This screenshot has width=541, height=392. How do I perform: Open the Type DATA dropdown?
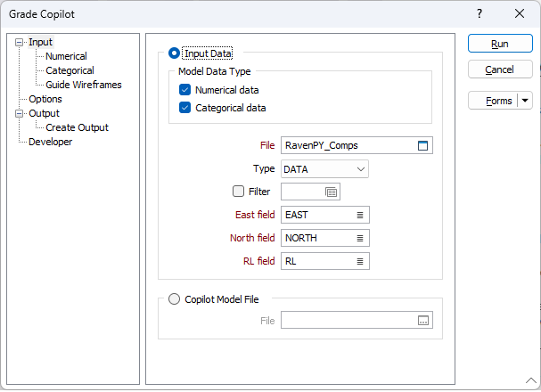[x=324, y=169]
